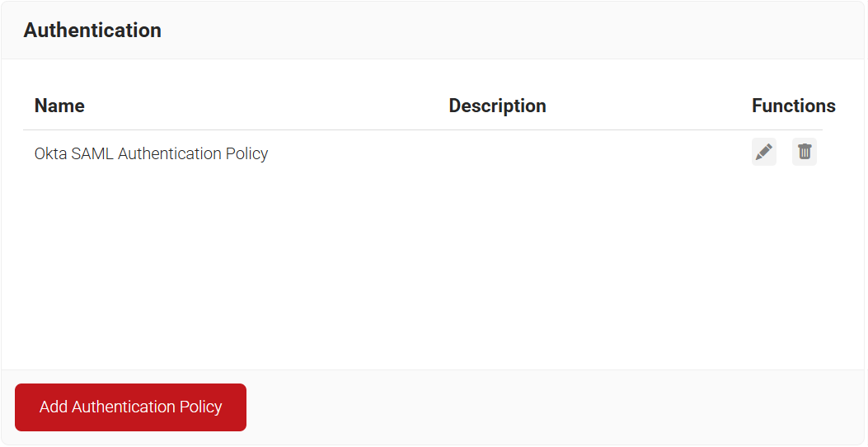Delete the Okta SAML Authentication Policy
This screenshot has width=868, height=447.
pos(805,153)
